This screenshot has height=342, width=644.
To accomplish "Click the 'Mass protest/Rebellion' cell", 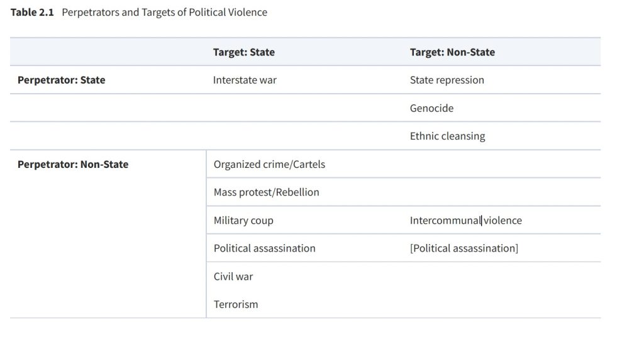I will click(266, 192).
